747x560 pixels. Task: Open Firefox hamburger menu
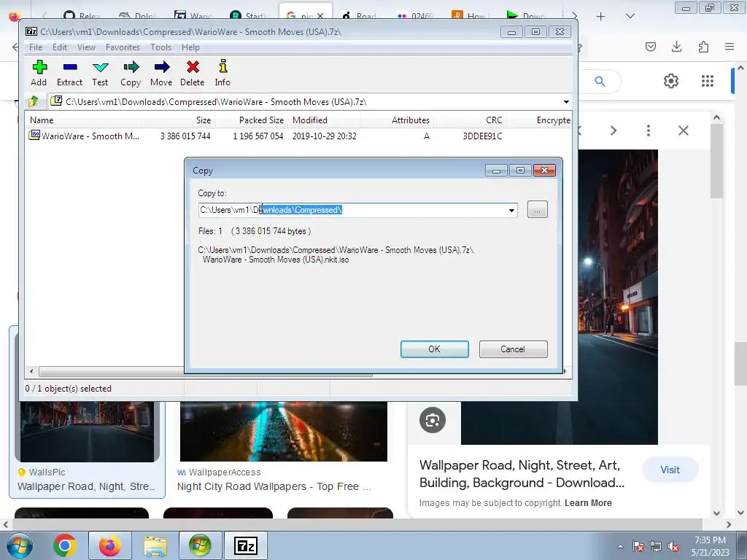tap(729, 47)
